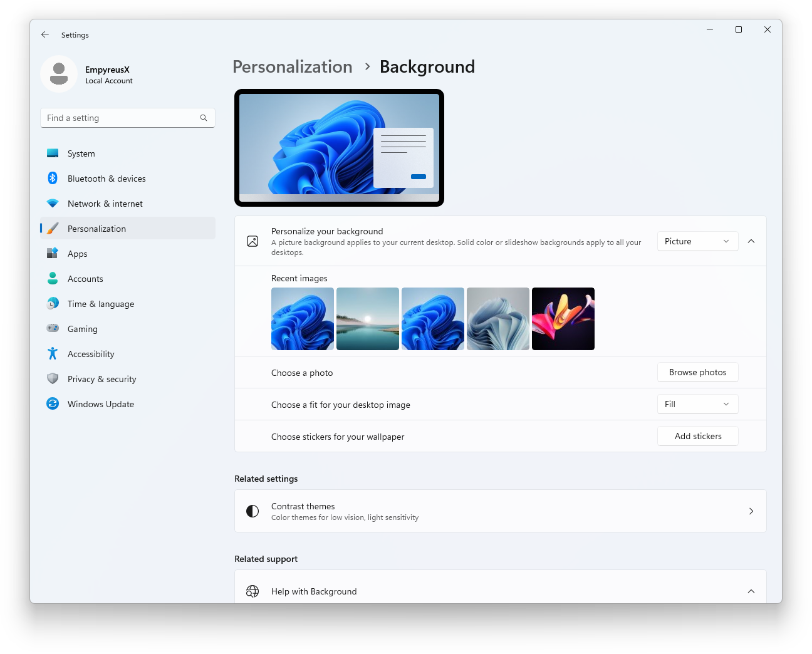Viewport: 812px width, 654px height.
Task: Open the Gaming section label
Action: [83, 329]
